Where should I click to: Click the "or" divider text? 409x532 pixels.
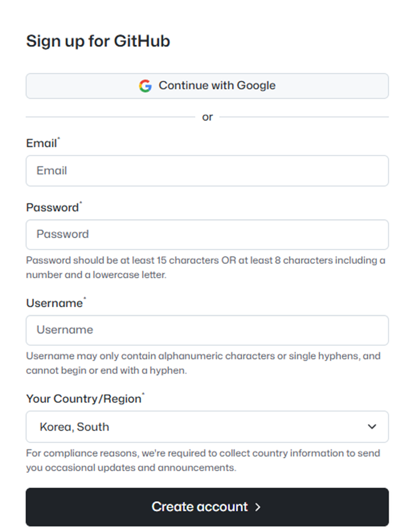(207, 117)
